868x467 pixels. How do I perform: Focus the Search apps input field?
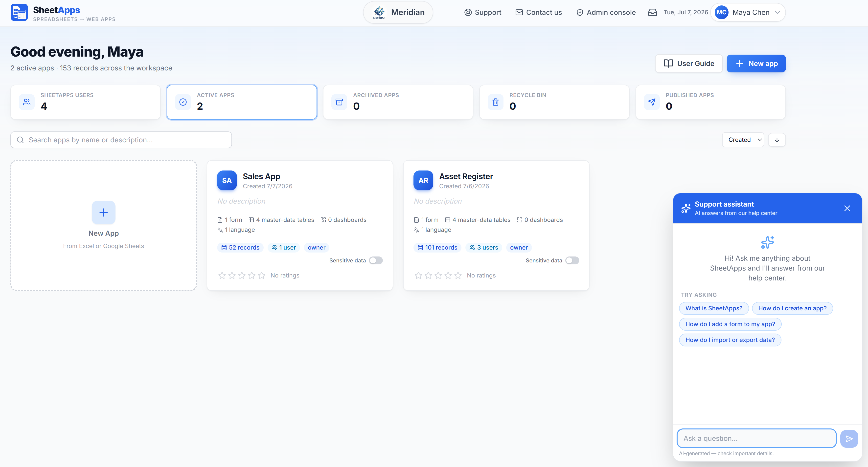pyautogui.click(x=121, y=140)
